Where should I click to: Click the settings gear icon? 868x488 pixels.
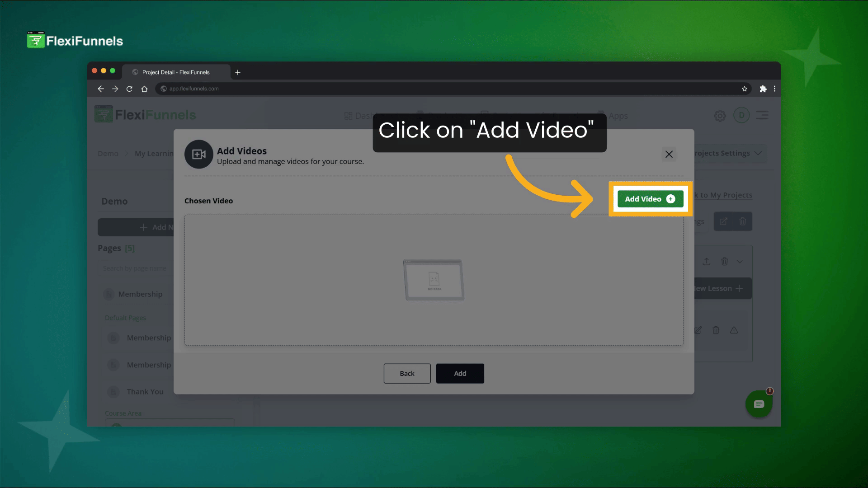pos(720,116)
